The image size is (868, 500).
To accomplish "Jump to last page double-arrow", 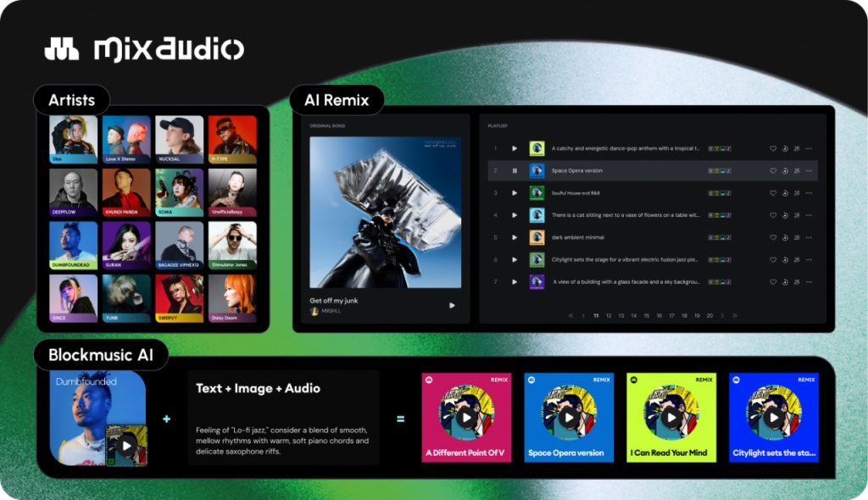I will point(735,315).
